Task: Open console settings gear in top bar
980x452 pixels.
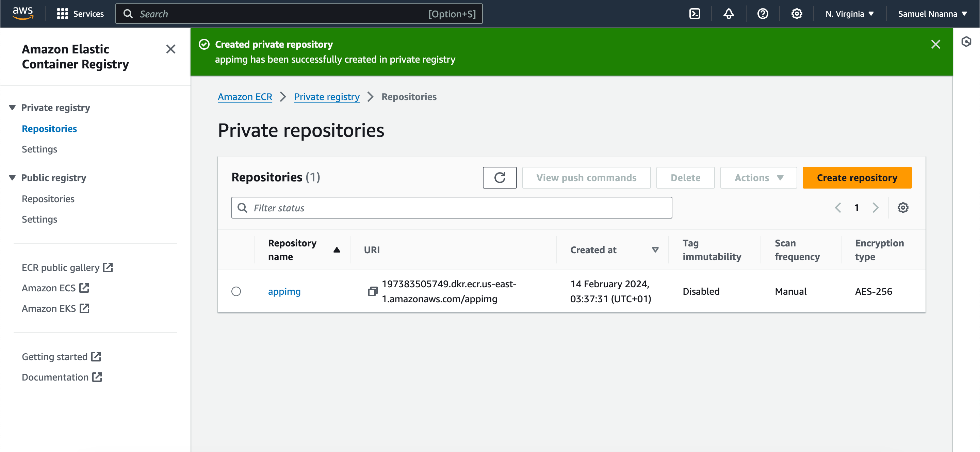Action: pos(797,14)
